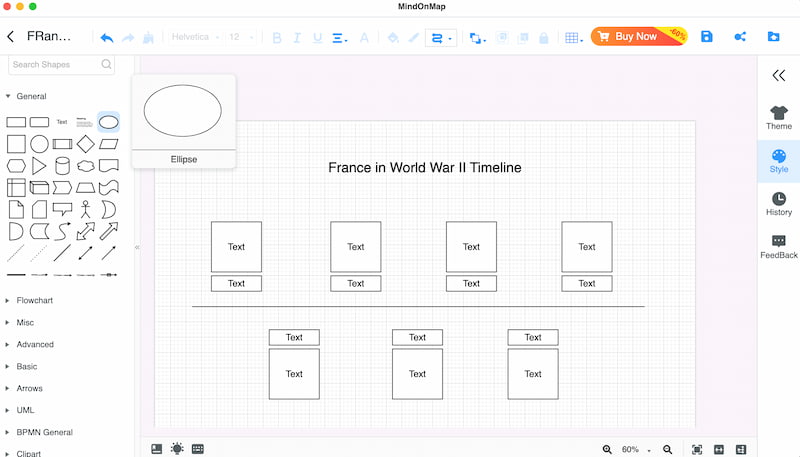The height and width of the screenshot is (457, 800).
Task: Click the outline panel icon at bottom left
Action: (157, 449)
